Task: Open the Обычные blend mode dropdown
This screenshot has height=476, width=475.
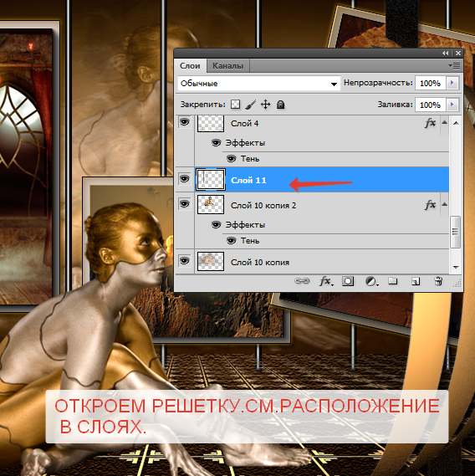Action: (x=259, y=83)
